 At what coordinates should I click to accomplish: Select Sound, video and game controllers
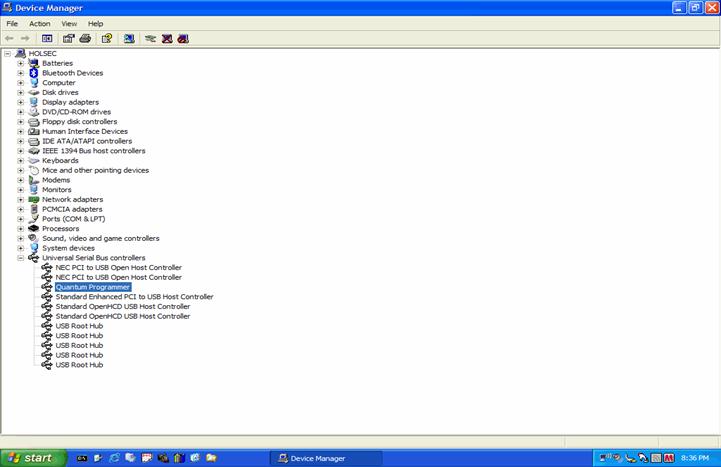coord(101,238)
